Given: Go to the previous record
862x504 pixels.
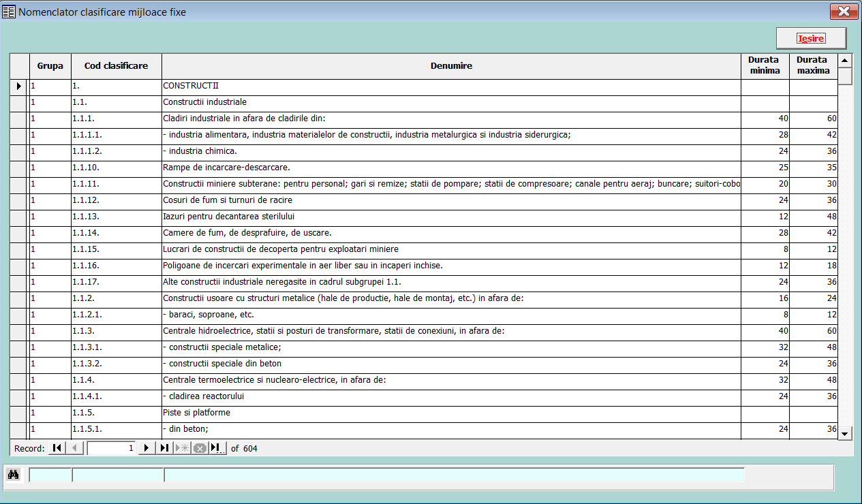Looking at the screenshot, I should tap(74, 447).
